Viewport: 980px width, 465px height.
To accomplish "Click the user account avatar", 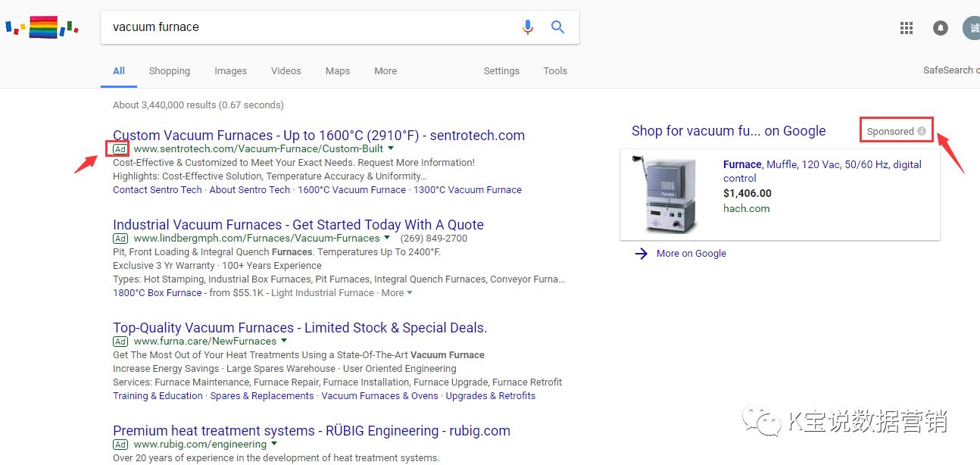I will (x=972, y=28).
